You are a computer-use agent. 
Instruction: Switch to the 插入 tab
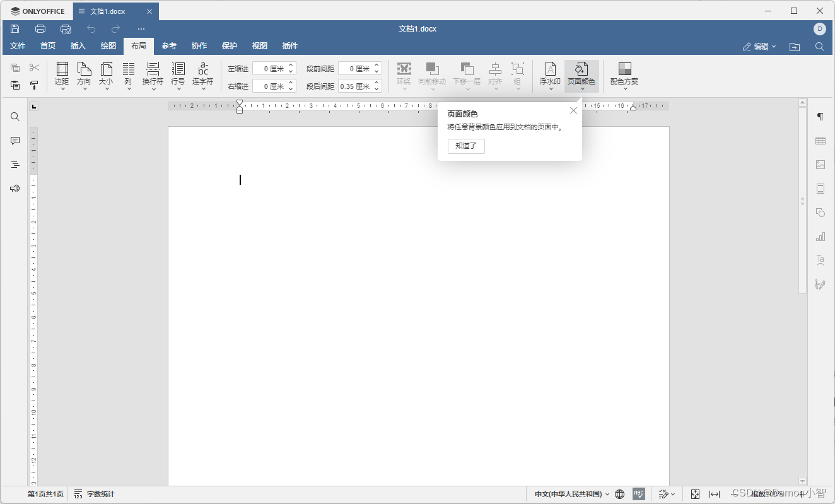click(78, 46)
